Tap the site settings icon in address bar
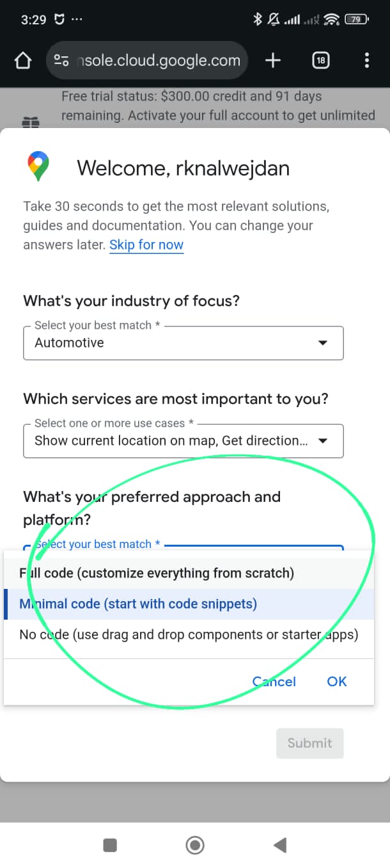The image size is (390, 868). [61, 61]
